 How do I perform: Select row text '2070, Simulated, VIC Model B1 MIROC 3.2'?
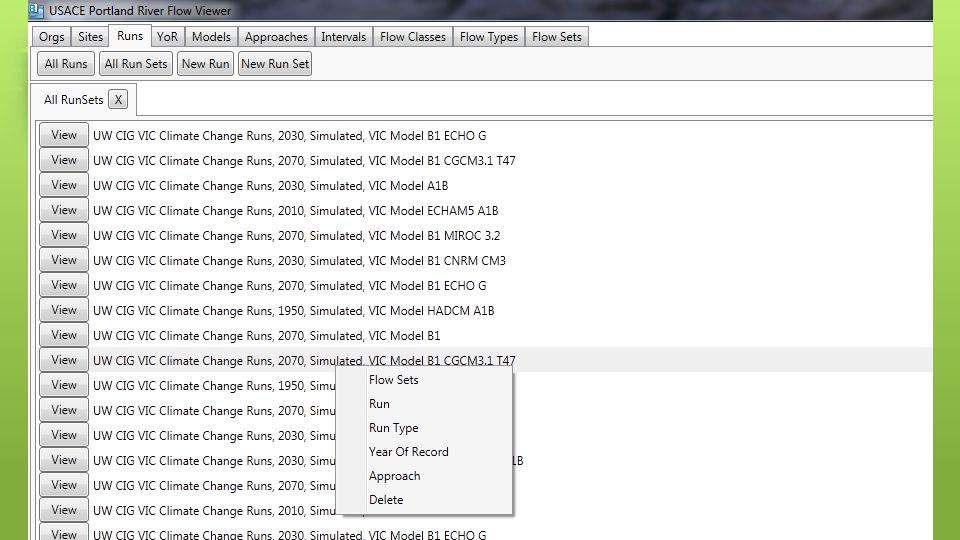(389, 236)
